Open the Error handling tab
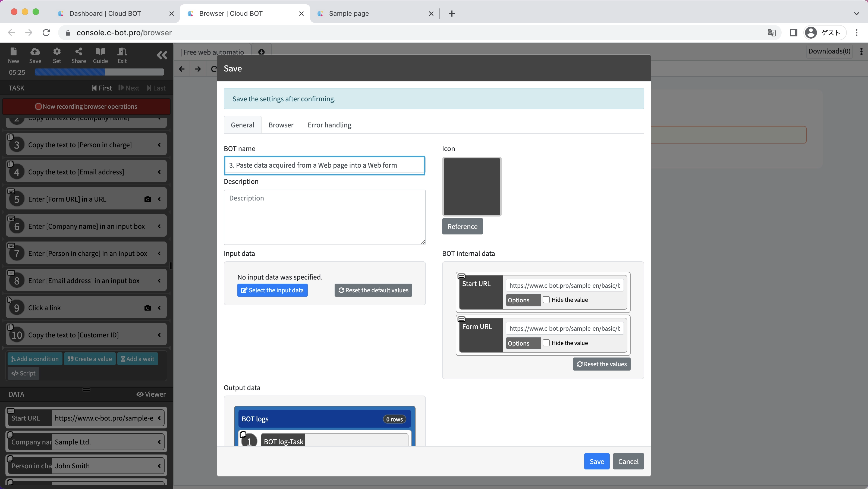Viewport: 868px width, 489px height. (x=329, y=125)
